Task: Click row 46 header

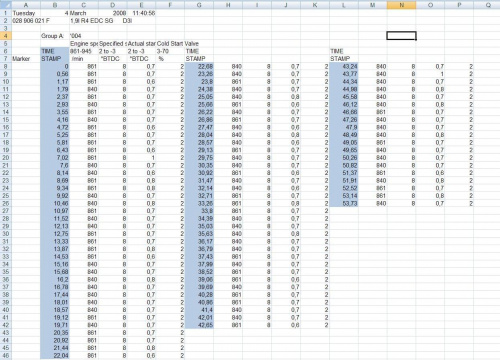Action: (6, 355)
